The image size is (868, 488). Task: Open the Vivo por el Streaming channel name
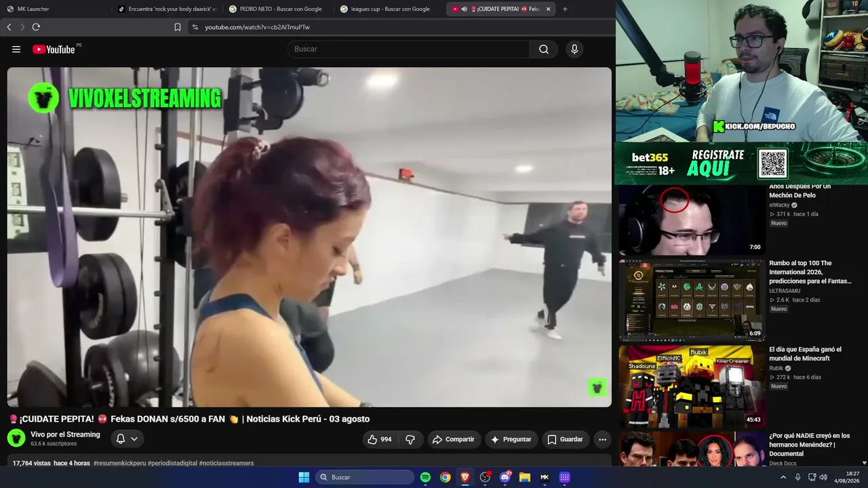coord(65,434)
